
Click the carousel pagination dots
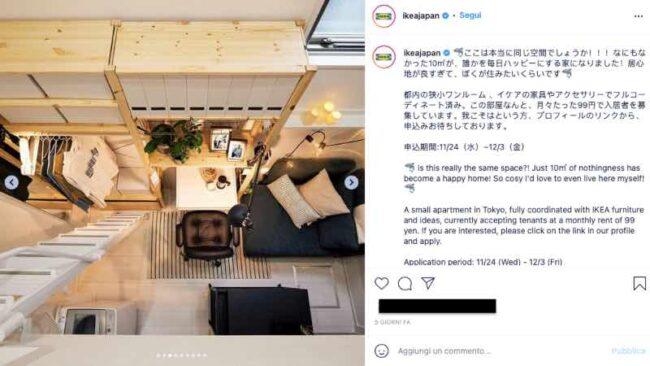pyautogui.click(x=182, y=355)
